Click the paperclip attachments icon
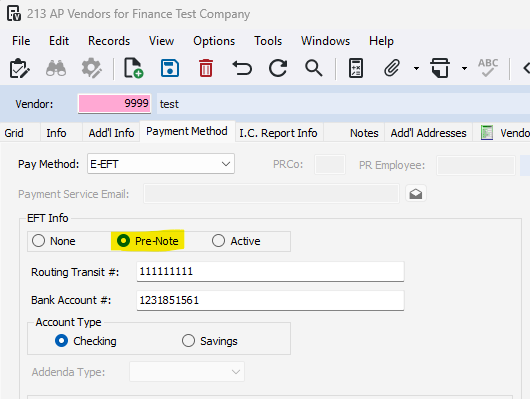The image size is (530, 399). coord(392,69)
